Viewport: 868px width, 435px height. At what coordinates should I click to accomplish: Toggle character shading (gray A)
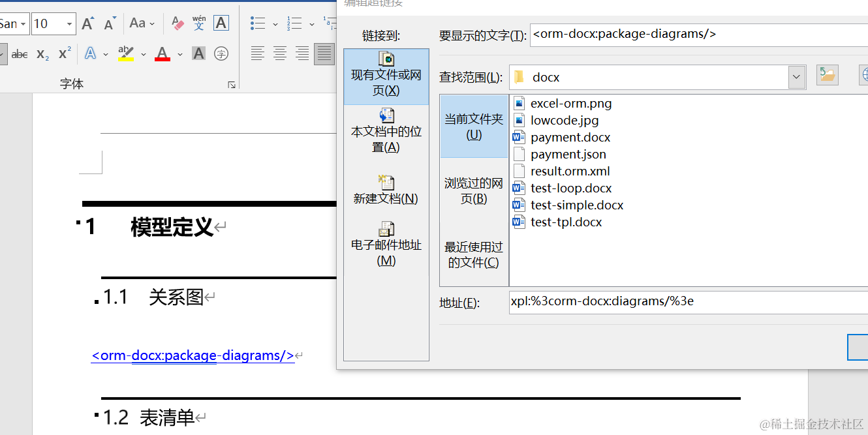[199, 53]
